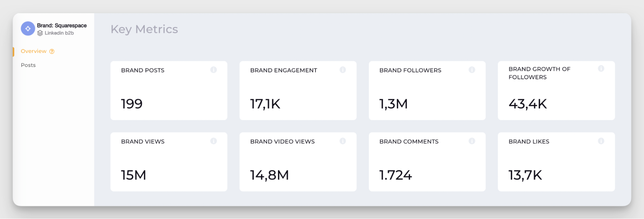644x219 pixels.
Task: Click the Linkedin b2b layers icon
Action: point(40,33)
